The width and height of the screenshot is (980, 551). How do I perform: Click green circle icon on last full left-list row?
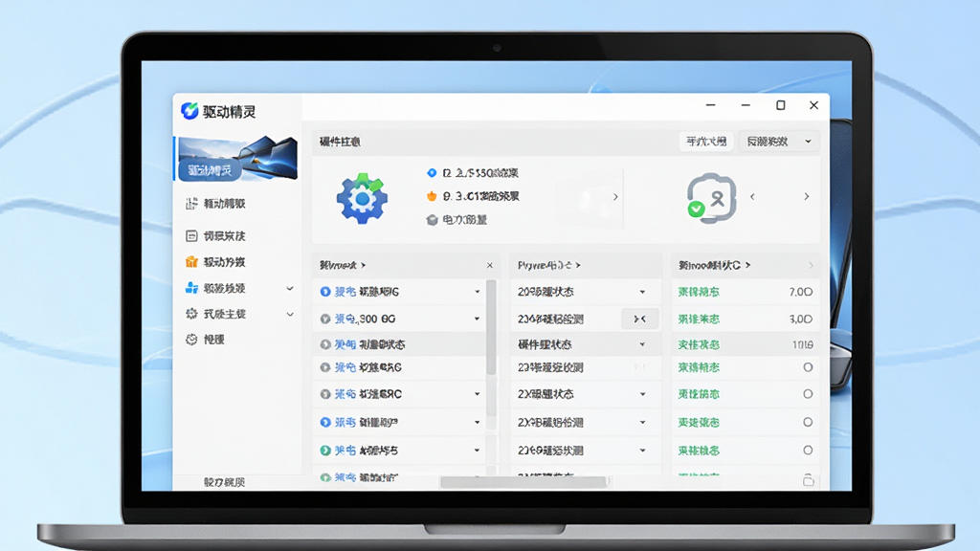325,451
